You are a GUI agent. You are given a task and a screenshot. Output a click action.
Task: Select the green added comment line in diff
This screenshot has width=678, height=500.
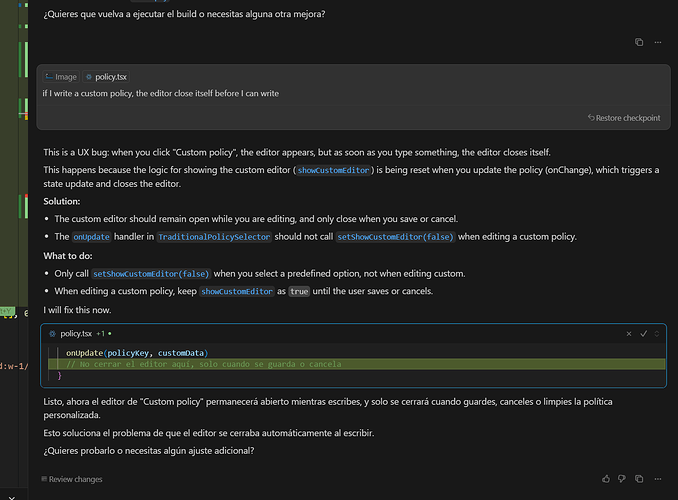pyautogui.click(x=357, y=364)
